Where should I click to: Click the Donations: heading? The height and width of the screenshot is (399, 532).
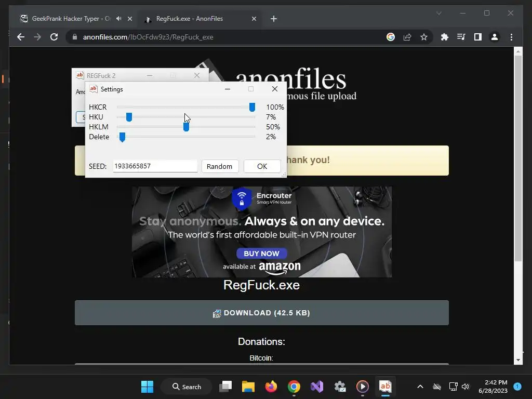(x=262, y=342)
